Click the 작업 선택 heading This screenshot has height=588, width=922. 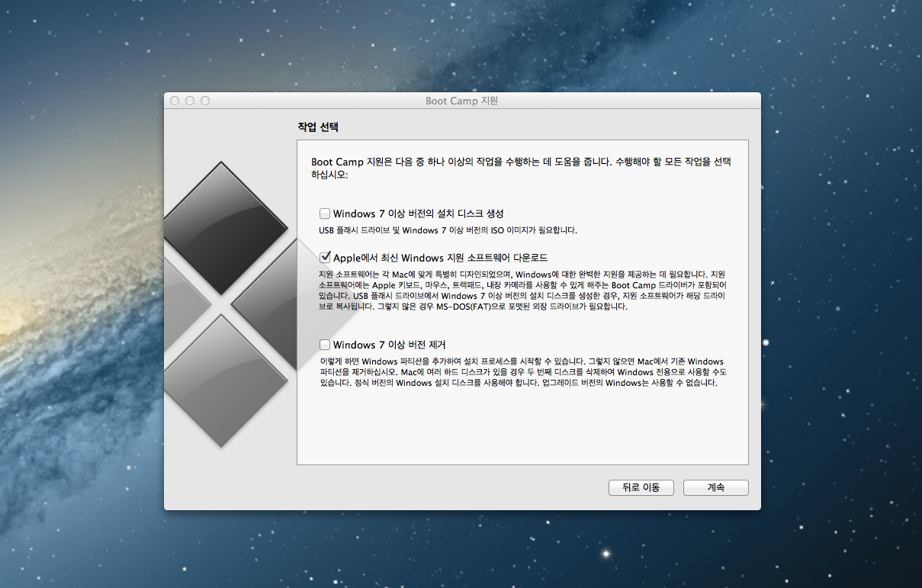coord(318,127)
